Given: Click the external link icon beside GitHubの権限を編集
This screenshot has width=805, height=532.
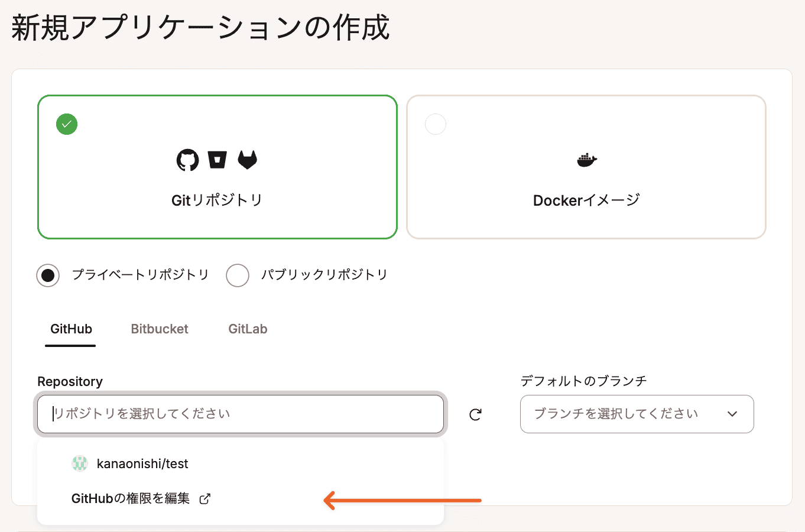Looking at the screenshot, I should (205, 499).
